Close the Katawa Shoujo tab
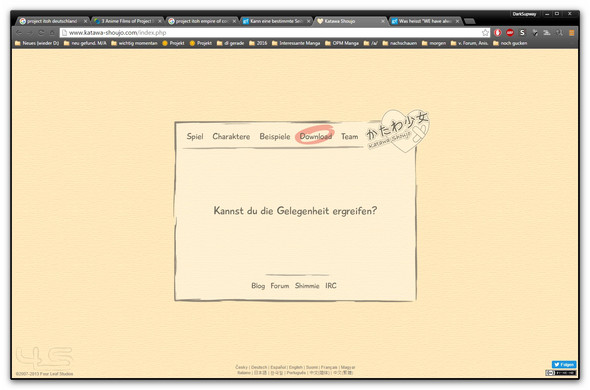The width and height of the screenshot is (590, 390). [383, 21]
